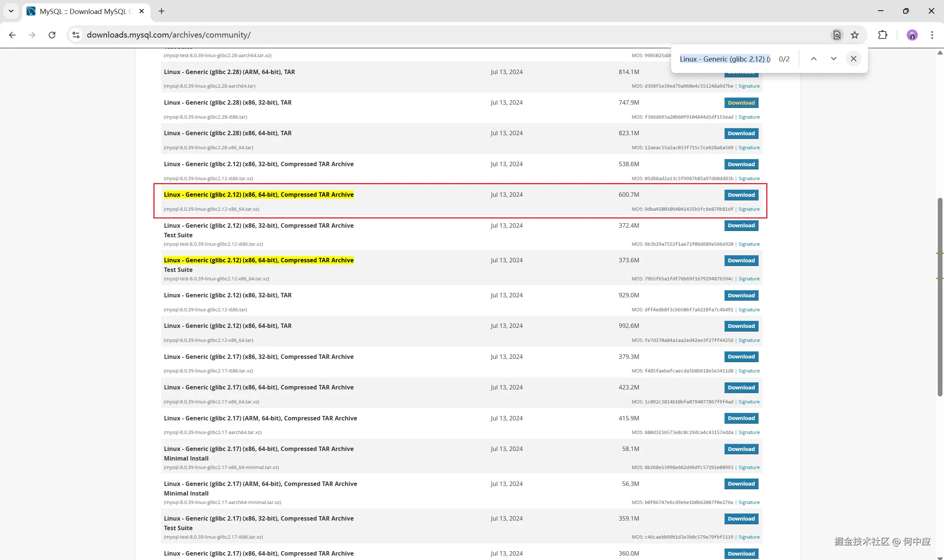The width and height of the screenshot is (944, 560).
Task: Open Signature for mysql-test-8.0.39-linux-glibc2.12-i686.tar.xz
Action: pos(749,244)
